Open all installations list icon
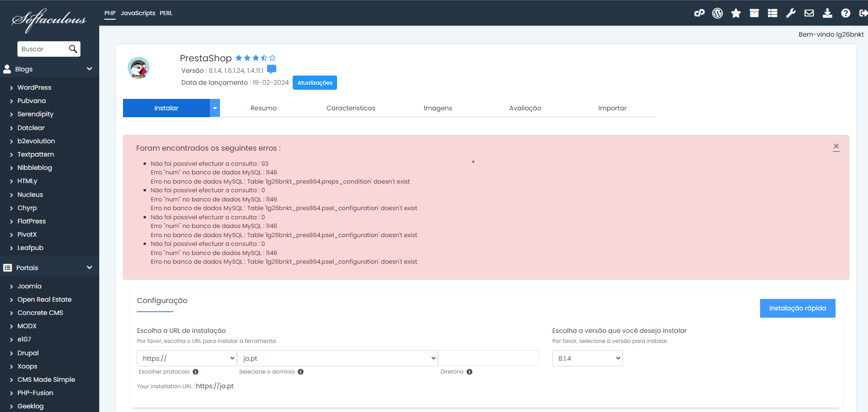This screenshot has height=412, width=868. tap(772, 13)
